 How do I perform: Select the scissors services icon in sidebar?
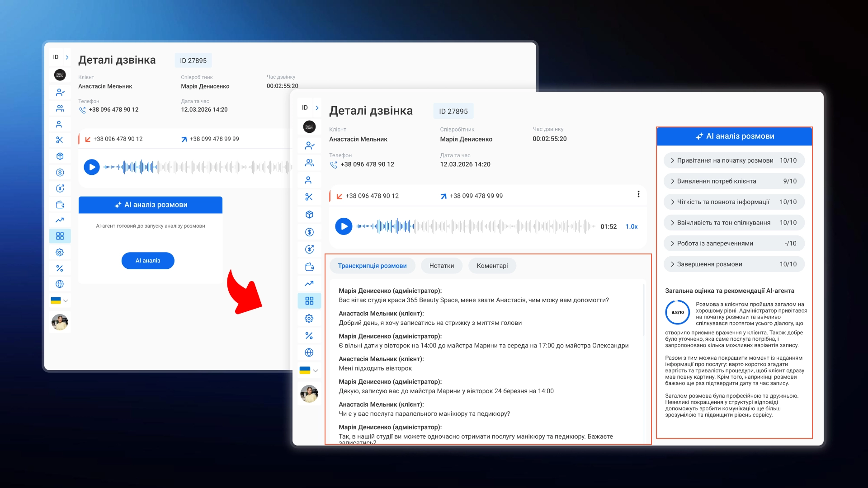pyautogui.click(x=309, y=197)
